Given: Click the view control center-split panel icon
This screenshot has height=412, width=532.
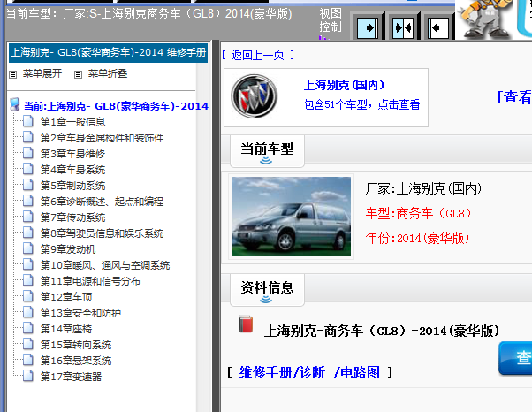Looking at the screenshot, I should click(x=403, y=27).
